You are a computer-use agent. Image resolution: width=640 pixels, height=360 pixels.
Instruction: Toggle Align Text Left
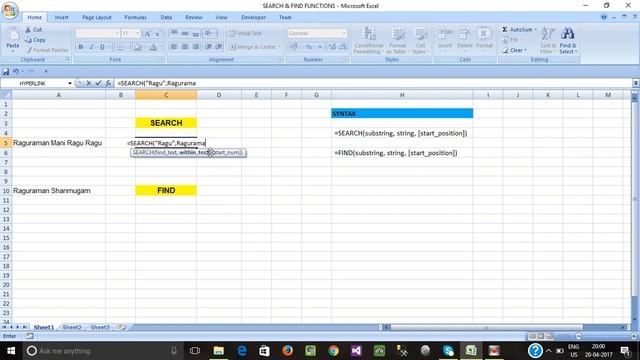[x=174, y=47]
